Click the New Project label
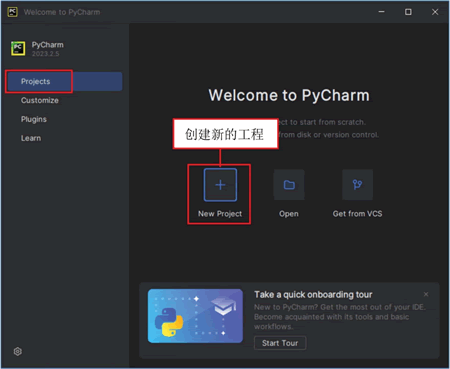This screenshot has height=369, width=450. coord(220,214)
